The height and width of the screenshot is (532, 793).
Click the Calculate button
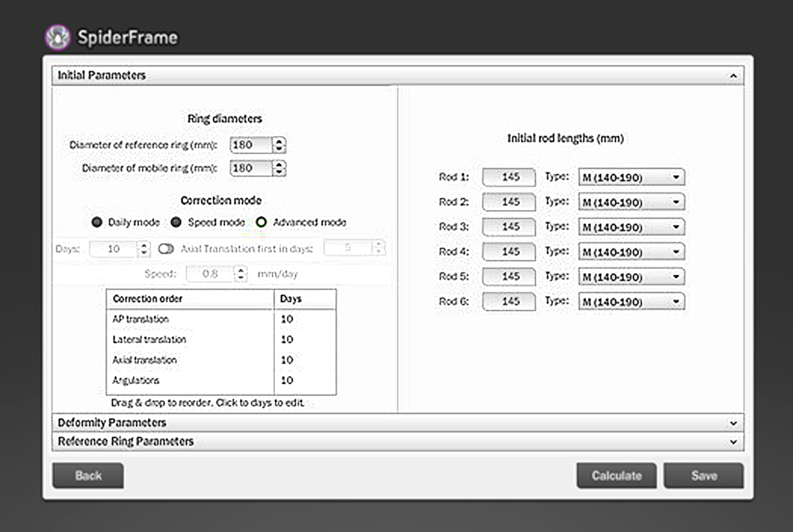[617, 475]
